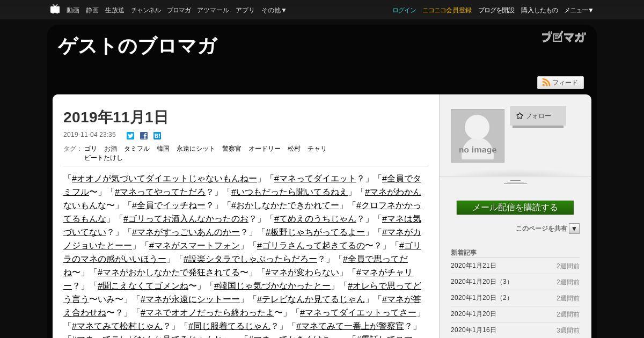The height and width of the screenshot is (338, 644).
Task: Open the 動画 menu item
Action: [x=73, y=10]
